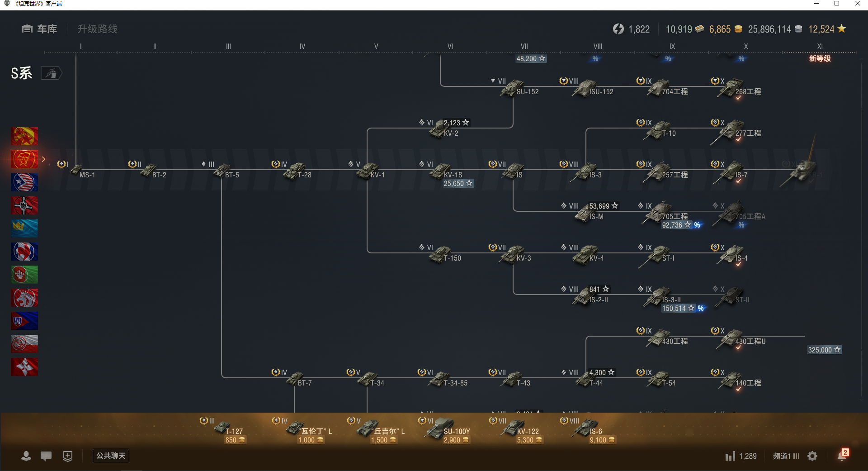Select the blue nation flag with gold crown
Image resolution: width=868 pixels, height=471 pixels.
(x=24, y=228)
